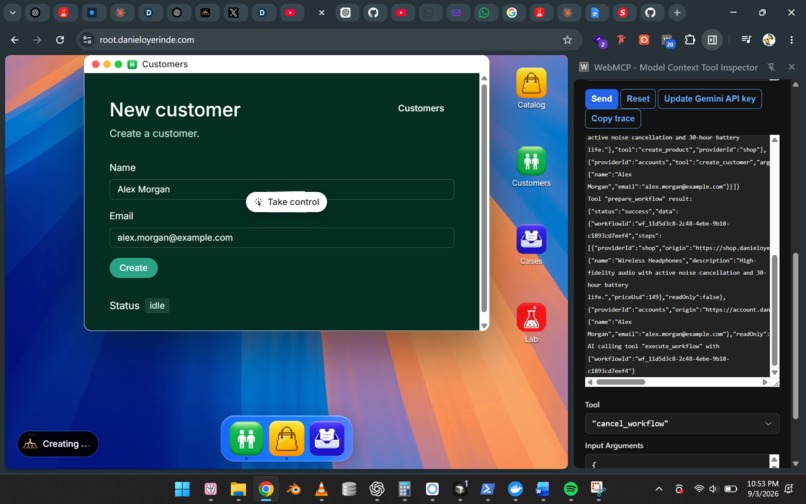
Task: Switch to the WhatsApp tab
Action: click(x=484, y=13)
